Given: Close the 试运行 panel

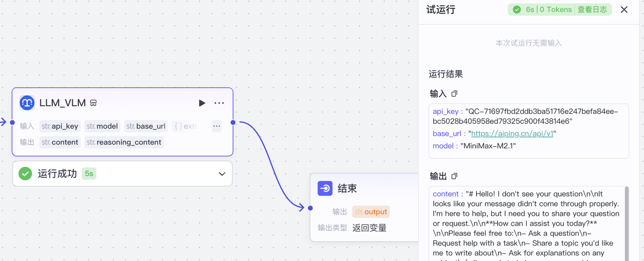Looking at the screenshot, I should tap(624, 10).
